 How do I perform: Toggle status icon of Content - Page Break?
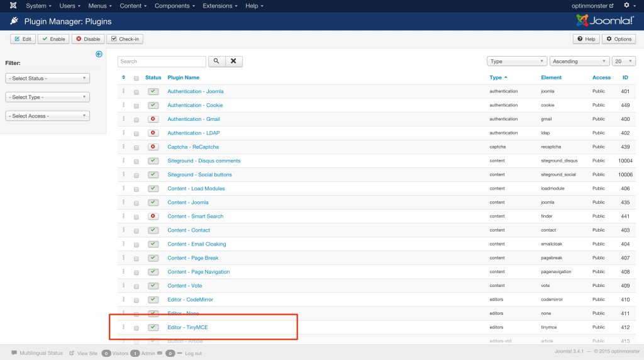pos(153,258)
